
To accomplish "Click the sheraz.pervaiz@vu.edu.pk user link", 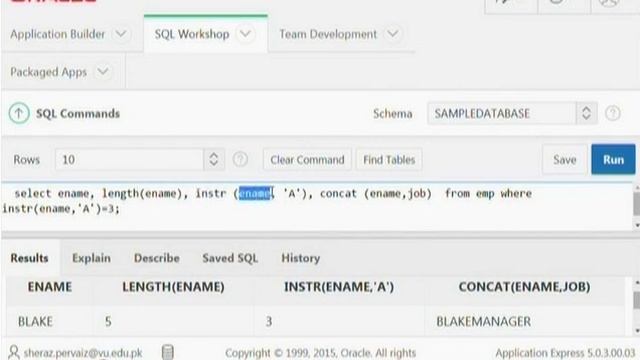I will coord(83,353).
